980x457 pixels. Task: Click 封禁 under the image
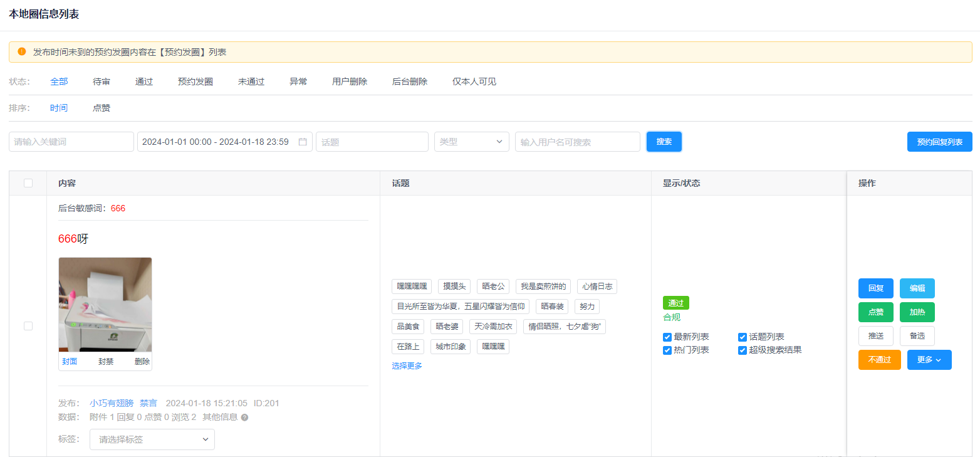click(x=106, y=362)
